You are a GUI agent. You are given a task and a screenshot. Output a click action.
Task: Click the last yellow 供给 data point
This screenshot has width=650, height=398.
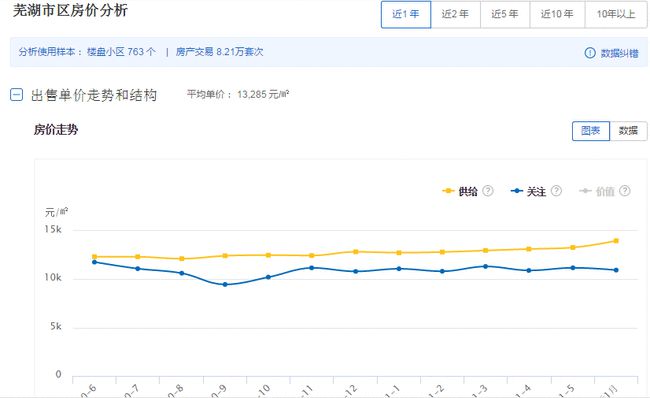coord(616,241)
